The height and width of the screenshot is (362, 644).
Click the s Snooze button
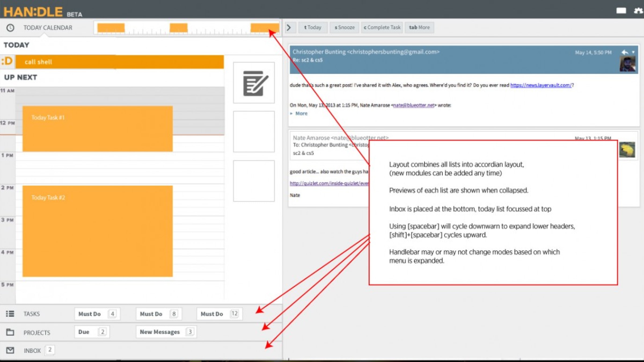(345, 27)
